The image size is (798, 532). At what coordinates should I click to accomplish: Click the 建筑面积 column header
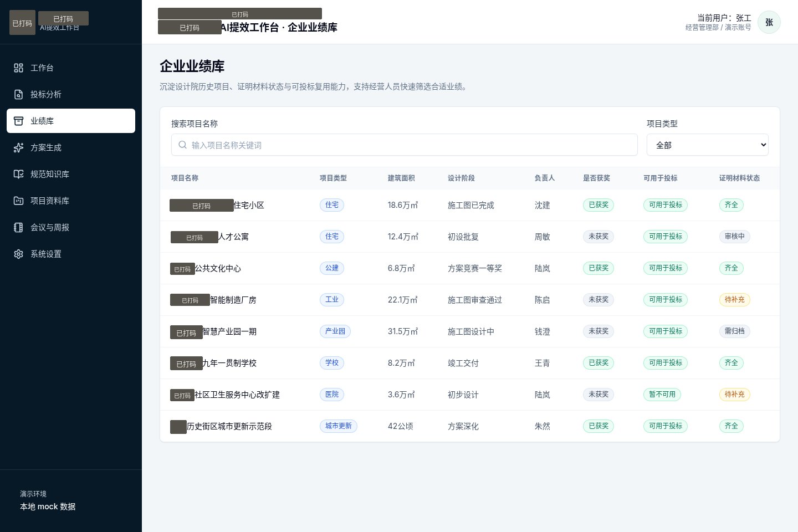(x=401, y=178)
